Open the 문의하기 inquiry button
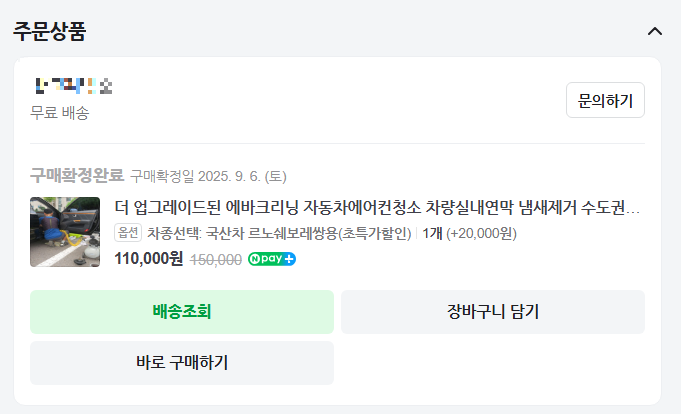681x414 pixels. coord(605,100)
